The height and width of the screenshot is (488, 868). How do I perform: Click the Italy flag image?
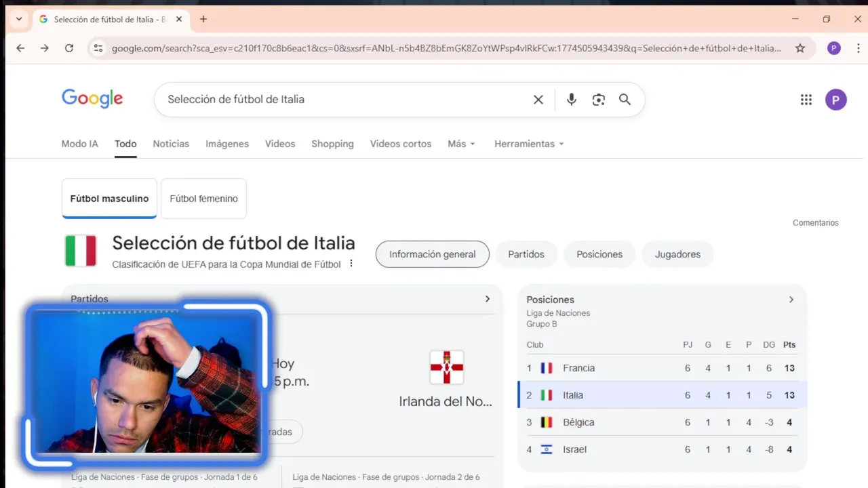pyautogui.click(x=81, y=251)
